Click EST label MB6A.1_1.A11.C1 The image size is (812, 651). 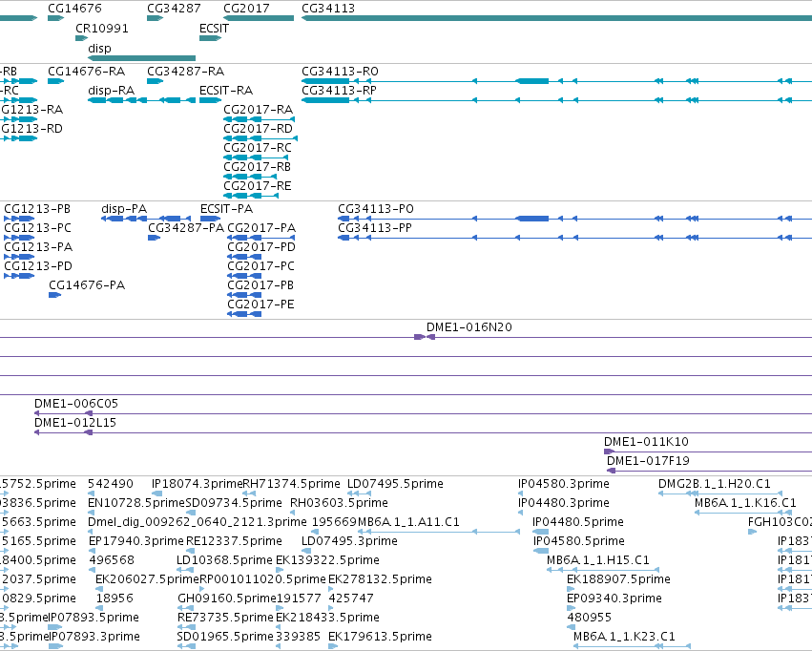(408, 522)
